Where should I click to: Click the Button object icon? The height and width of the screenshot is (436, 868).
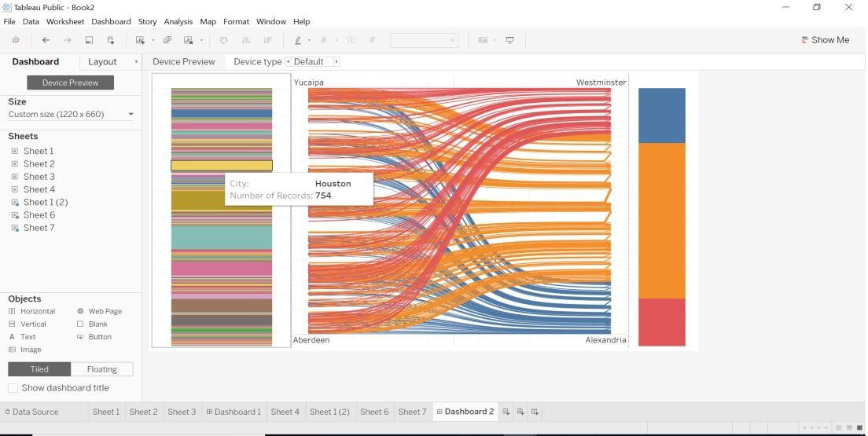pos(80,337)
